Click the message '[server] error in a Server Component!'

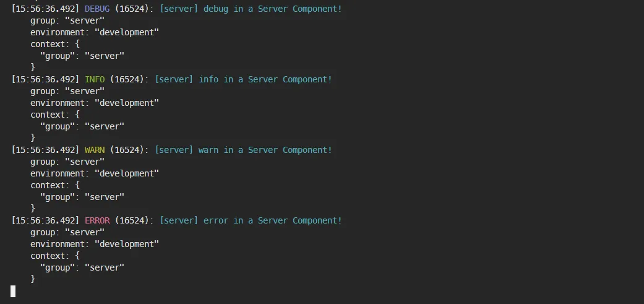click(x=251, y=220)
